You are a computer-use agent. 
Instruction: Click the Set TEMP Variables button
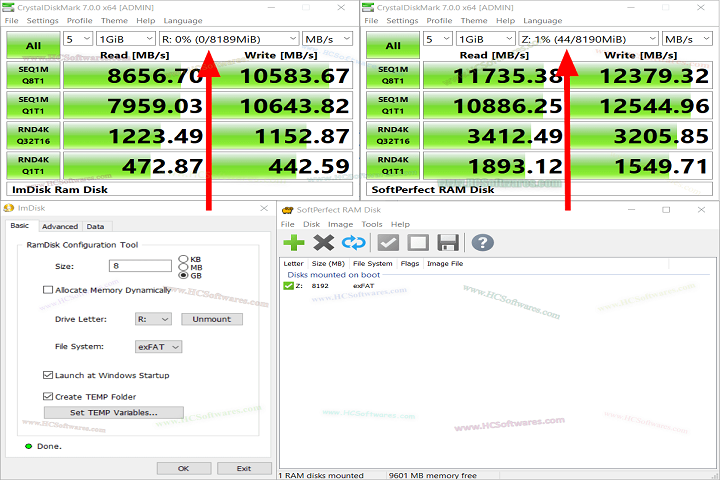point(113,412)
